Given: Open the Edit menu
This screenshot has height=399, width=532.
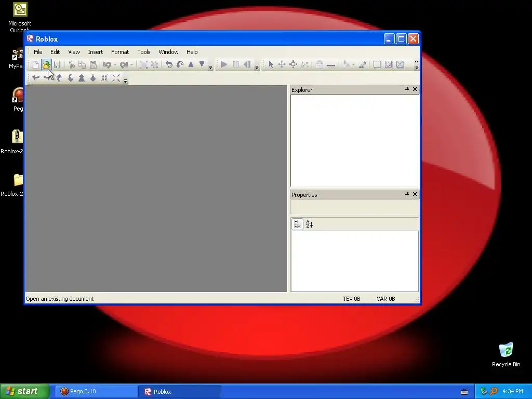Looking at the screenshot, I should [x=55, y=52].
